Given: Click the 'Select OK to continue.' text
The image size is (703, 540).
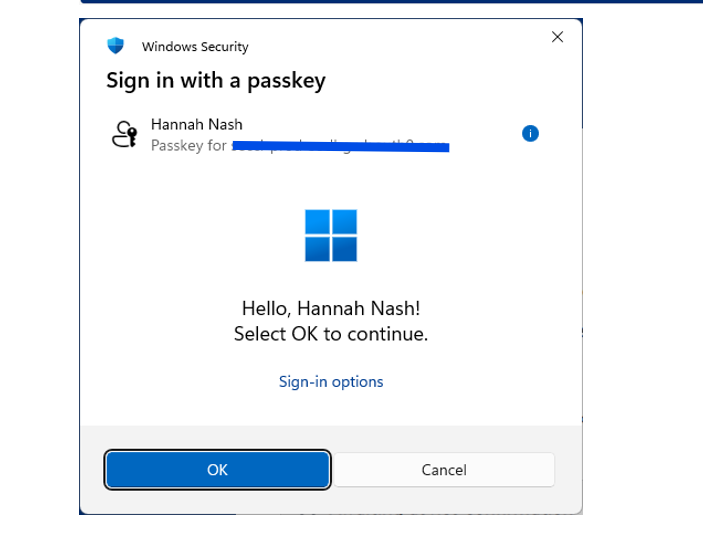Looking at the screenshot, I should pos(331,334).
